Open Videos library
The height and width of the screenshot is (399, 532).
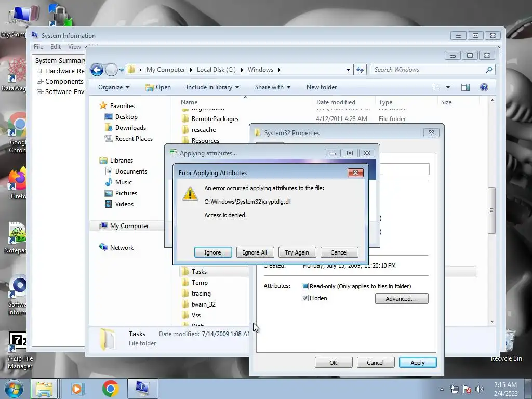119,204
